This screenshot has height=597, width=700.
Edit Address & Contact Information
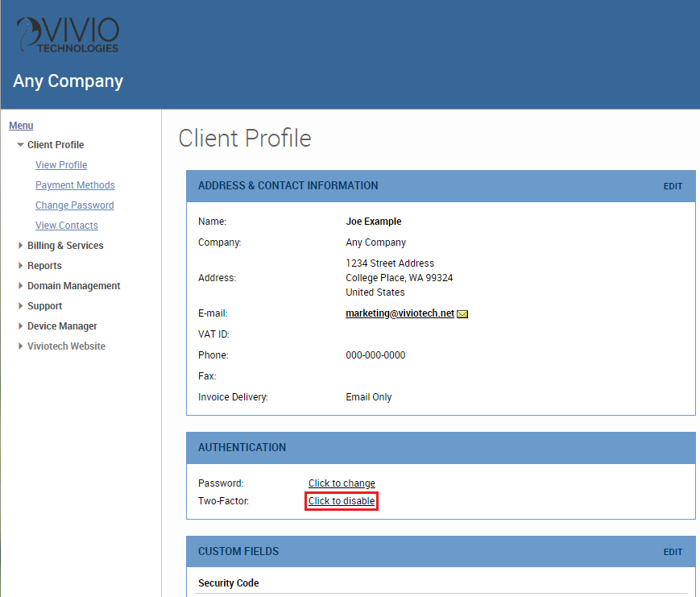pos(673,186)
